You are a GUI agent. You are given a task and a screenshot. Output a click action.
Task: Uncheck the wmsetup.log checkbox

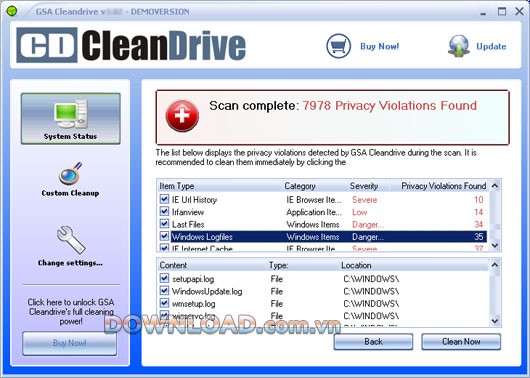point(164,303)
